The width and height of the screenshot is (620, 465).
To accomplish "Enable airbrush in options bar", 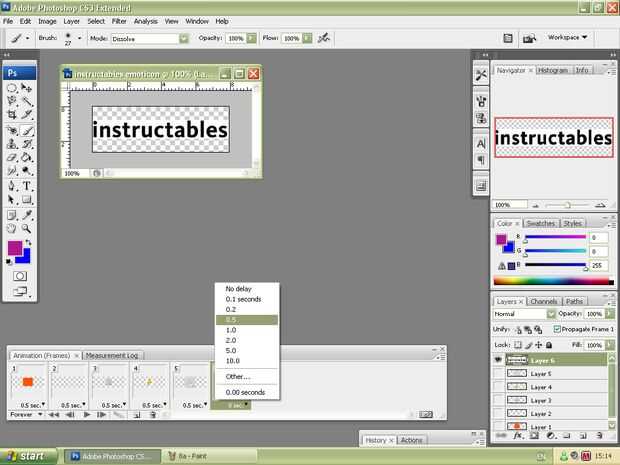I will [x=324, y=38].
